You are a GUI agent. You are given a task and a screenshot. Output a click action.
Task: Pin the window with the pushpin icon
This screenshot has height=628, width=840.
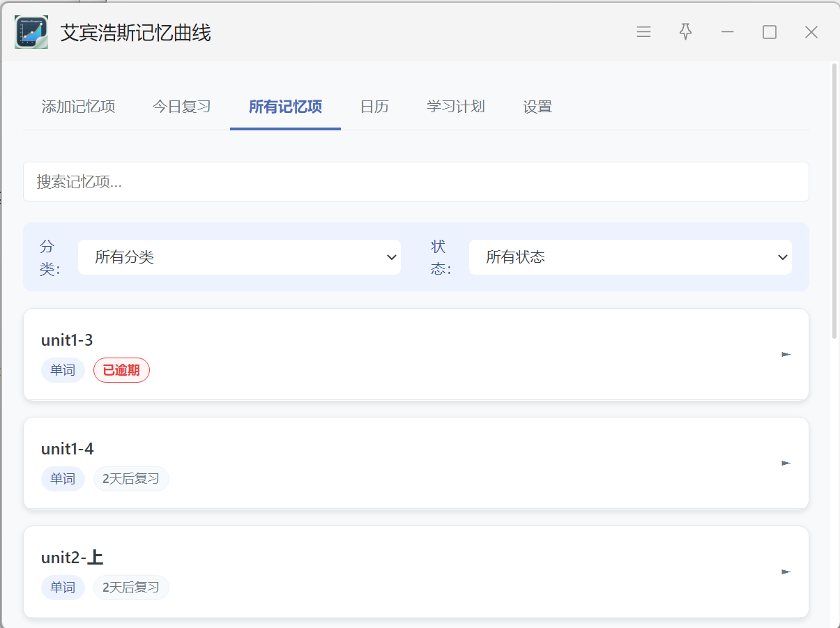click(686, 32)
